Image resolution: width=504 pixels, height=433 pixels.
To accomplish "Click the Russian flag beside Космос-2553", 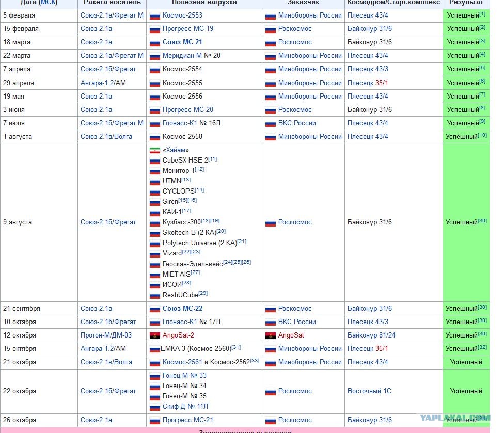I will click(154, 15).
